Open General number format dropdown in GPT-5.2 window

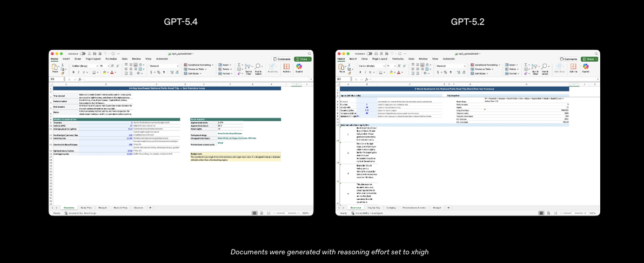[x=450, y=65]
